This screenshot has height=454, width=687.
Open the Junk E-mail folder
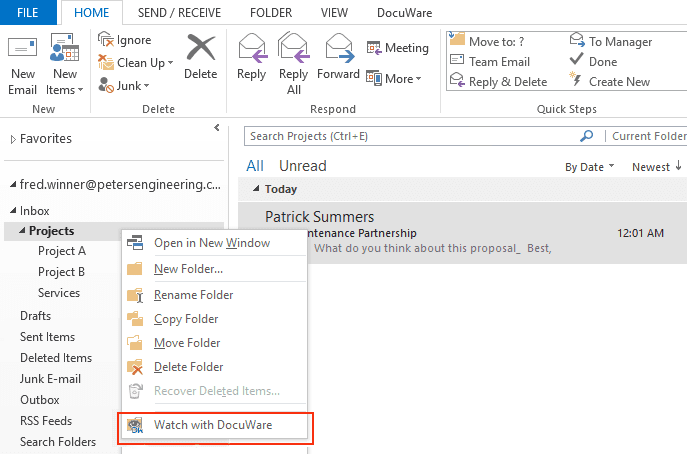50,379
